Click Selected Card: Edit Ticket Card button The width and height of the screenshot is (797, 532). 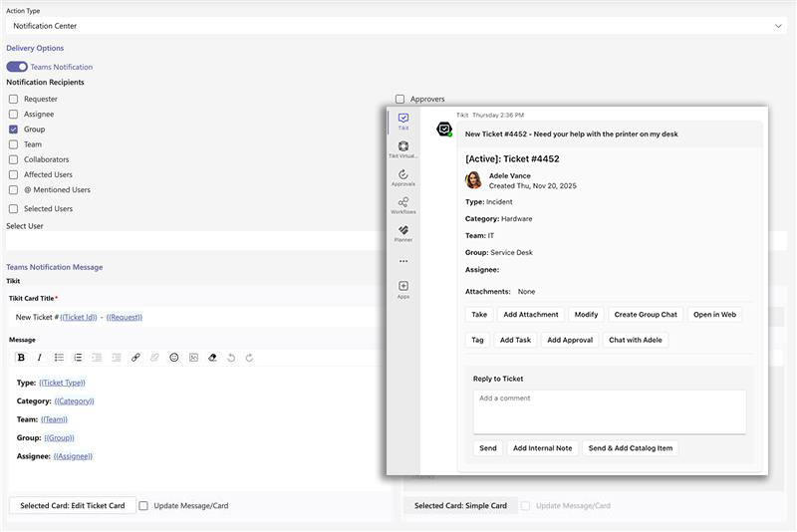73,506
